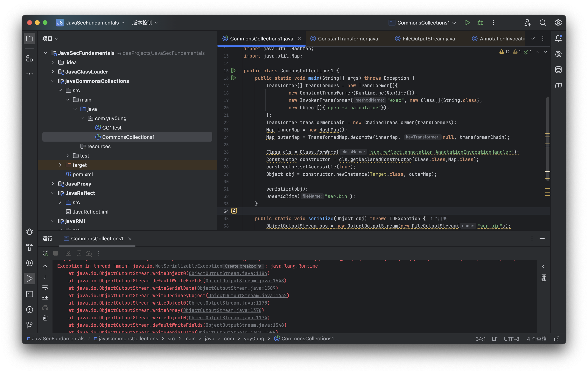Screen dimensions: 588x373
Task: Open ObjectOutputStream.java:1184 stack trace link
Action: click(x=227, y=273)
